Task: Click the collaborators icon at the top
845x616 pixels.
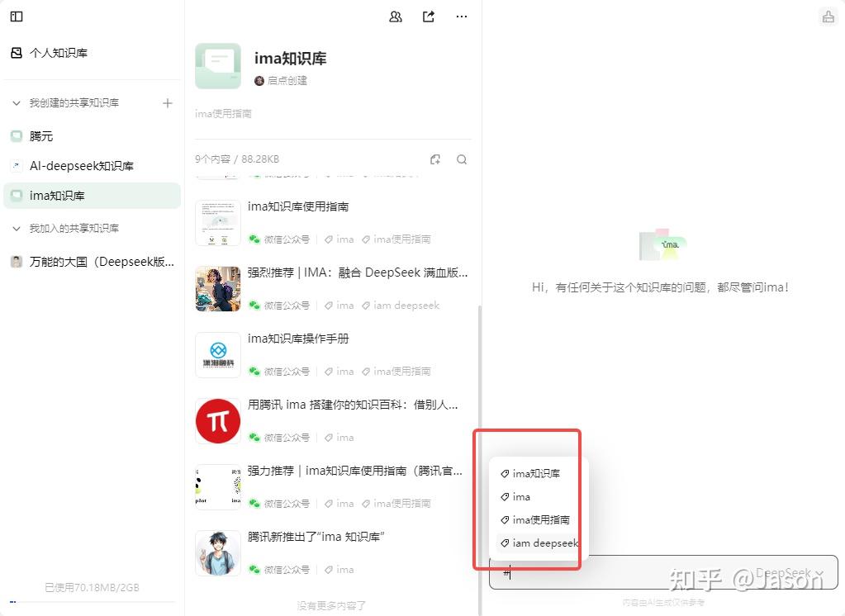Action: [395, 16]
